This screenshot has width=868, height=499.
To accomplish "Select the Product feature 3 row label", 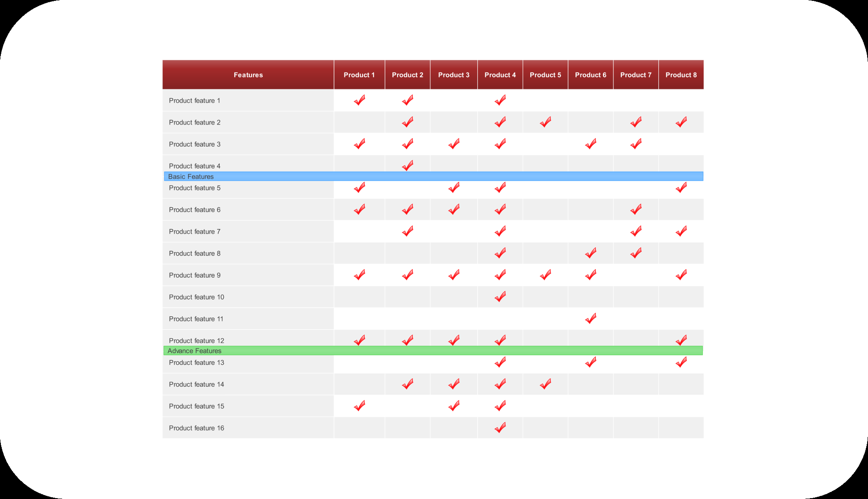I will [195, 144].
